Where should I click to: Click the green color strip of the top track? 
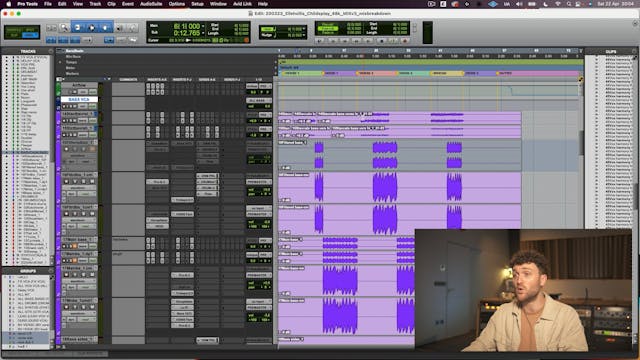(58, 89)
